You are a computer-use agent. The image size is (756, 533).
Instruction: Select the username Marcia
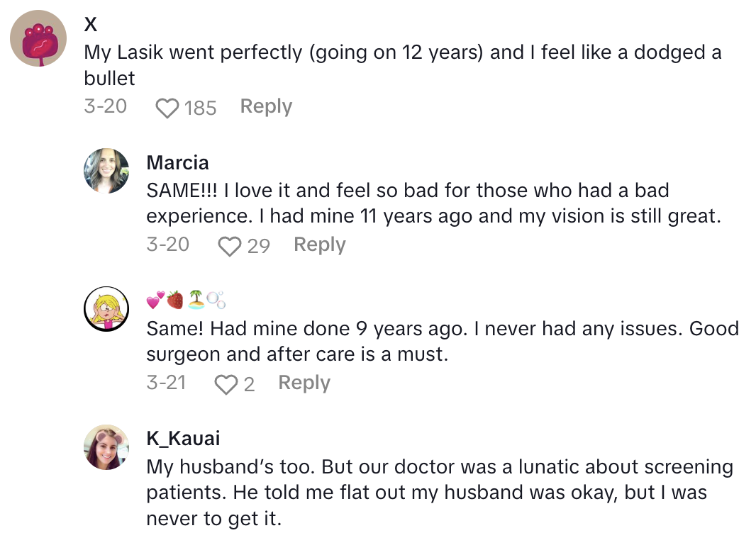[x=177, y=162]
